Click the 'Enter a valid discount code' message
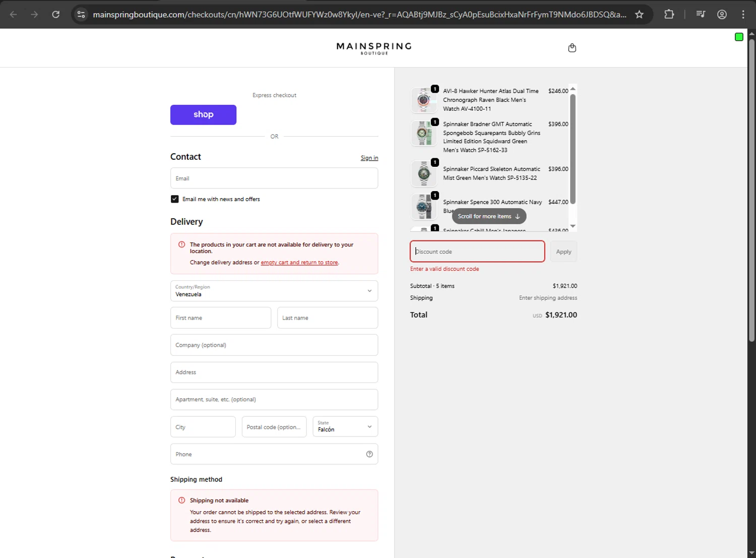 [x=445, y=269]
